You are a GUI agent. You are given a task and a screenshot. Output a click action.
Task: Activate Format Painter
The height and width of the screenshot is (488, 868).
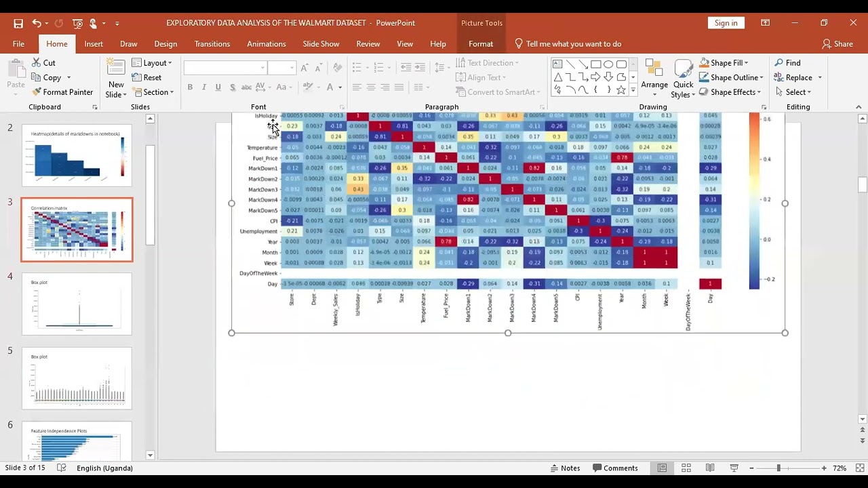tap(62, 92)
